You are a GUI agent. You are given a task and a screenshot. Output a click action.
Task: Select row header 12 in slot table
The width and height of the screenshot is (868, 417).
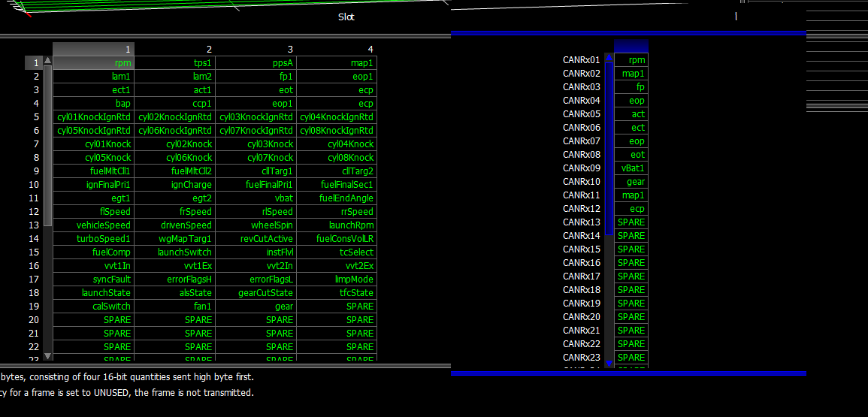coord(34,212)
